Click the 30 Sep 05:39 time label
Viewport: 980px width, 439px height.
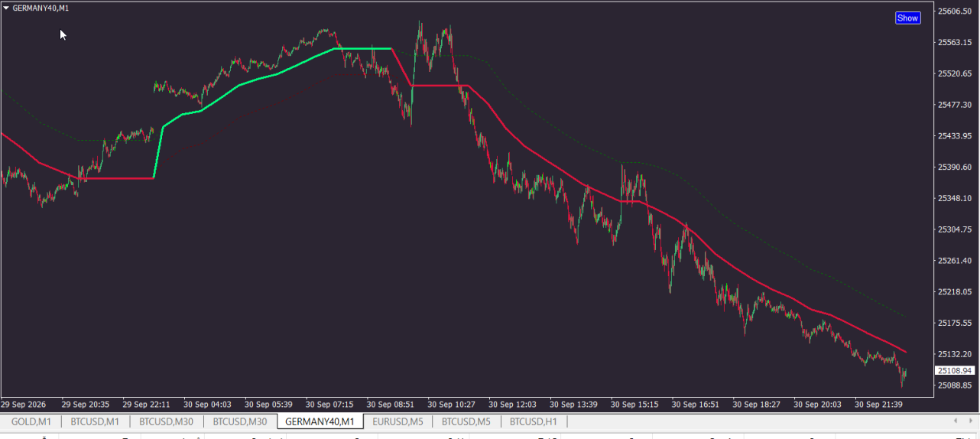point(268,405)
